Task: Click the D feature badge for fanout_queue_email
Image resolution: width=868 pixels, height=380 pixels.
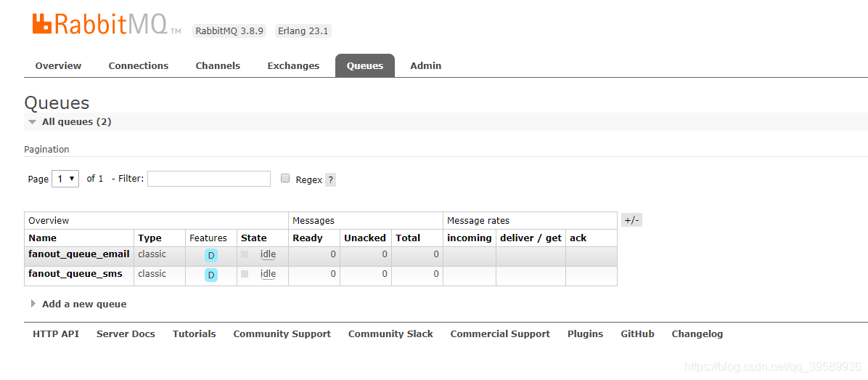Action: (211, 255)
